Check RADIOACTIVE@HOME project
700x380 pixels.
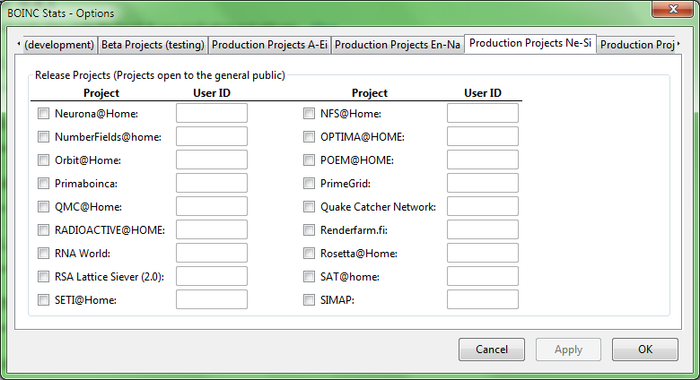(x=43, y=230)
